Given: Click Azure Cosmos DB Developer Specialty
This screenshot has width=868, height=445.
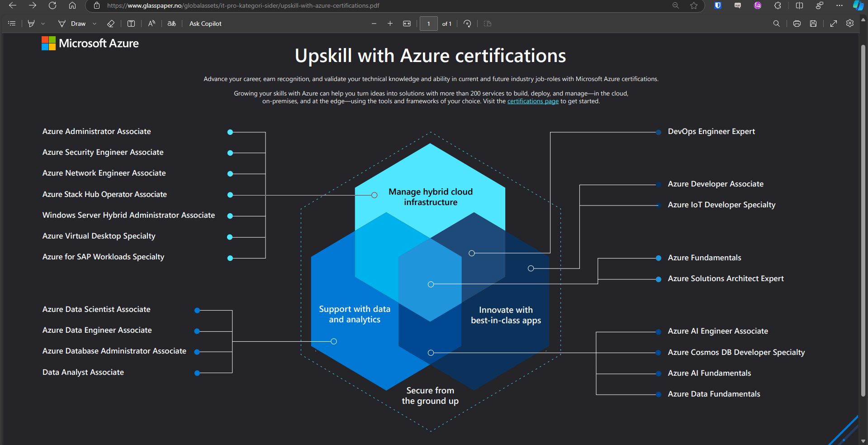Looking at the screenshot, I should (736, 352).
